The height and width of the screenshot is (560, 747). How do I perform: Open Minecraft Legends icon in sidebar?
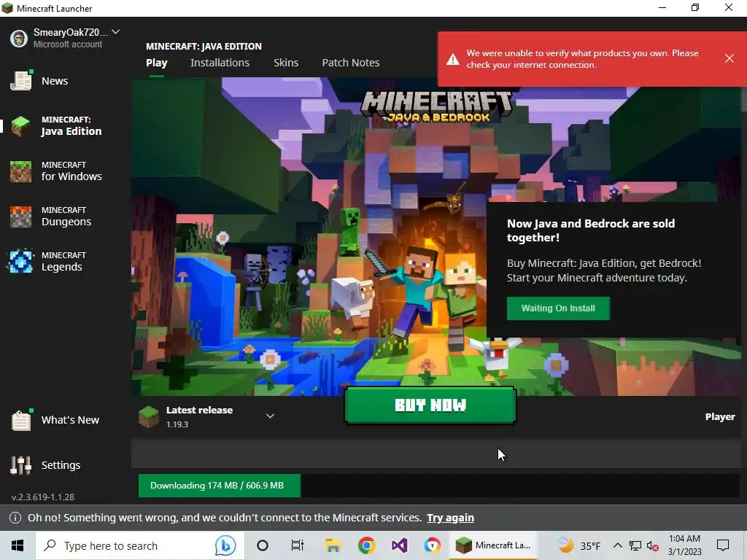click(x=21, y=262)
